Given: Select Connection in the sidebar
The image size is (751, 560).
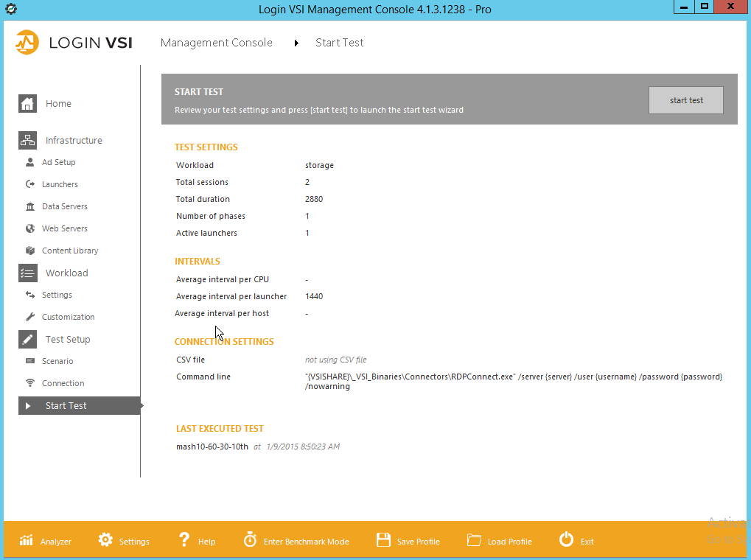Looking at the screenshot, I should [x=63, y=382].
